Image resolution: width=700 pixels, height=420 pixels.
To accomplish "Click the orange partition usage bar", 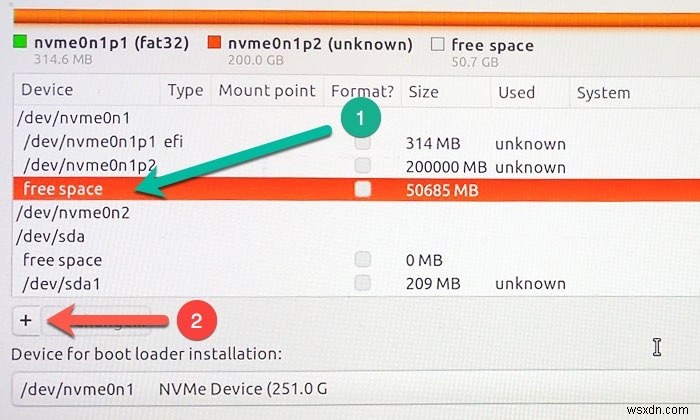I will [x=350, y=16].
